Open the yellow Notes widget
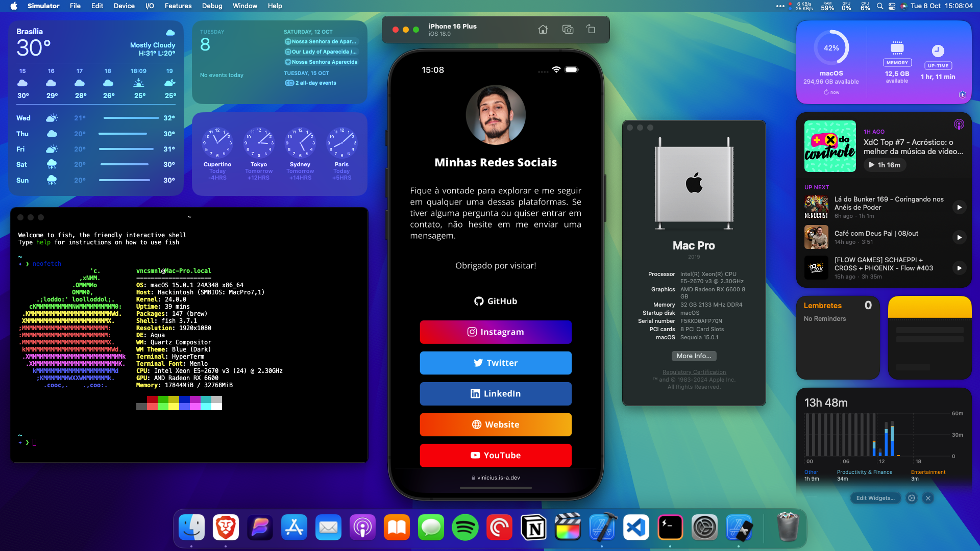Viewport: 980px width, 551px height. 929,338
